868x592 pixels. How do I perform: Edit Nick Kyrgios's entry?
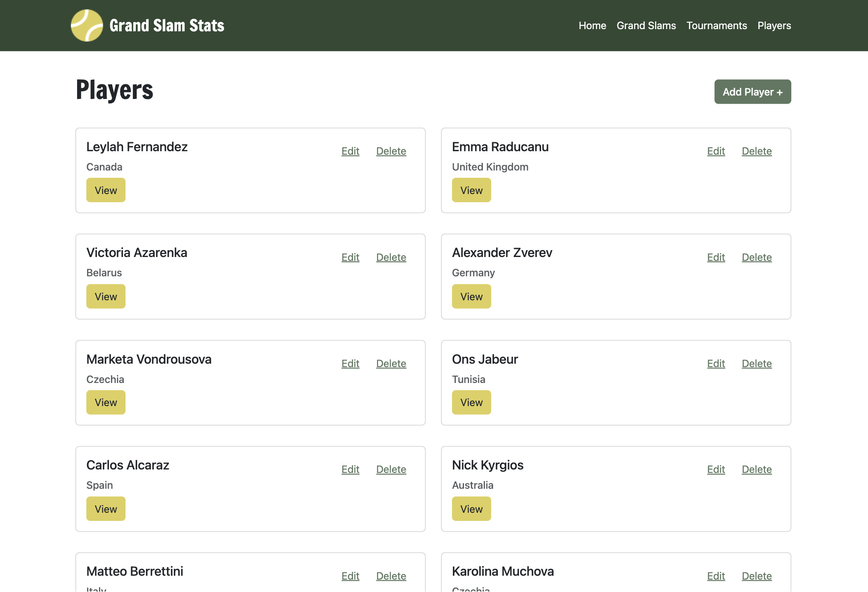coord(716,469)
